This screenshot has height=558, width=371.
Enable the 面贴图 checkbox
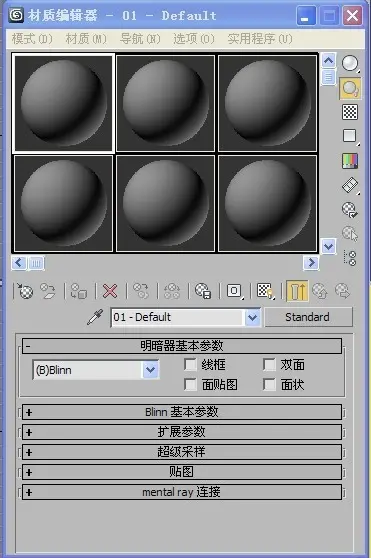pyautogui.click(x=190, y=384)
